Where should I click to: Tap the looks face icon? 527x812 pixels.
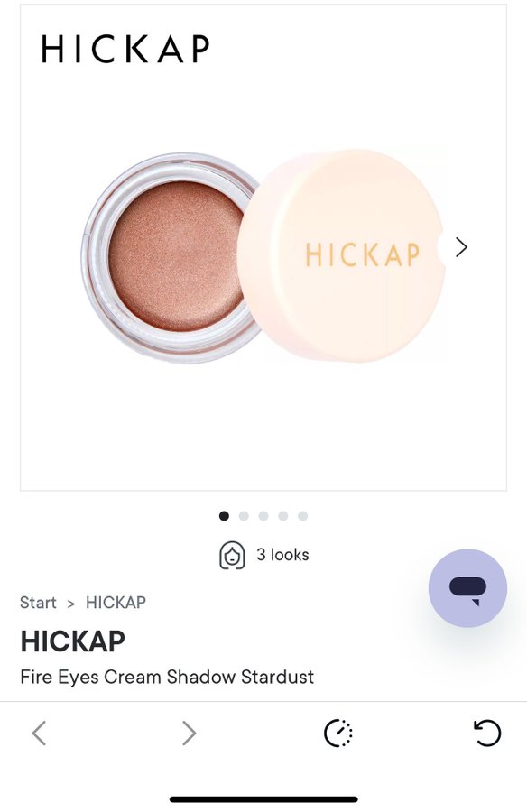click(x=232, y=555)
